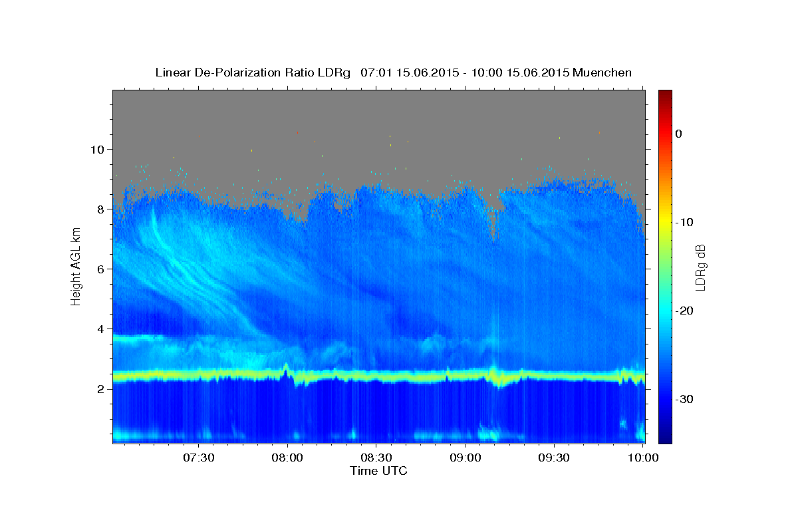The width and height of the screenshot is (798, 532).
Task: Click the 'Muenchen' location in the title
Action: pyautogui.click(x=602, y=72)
